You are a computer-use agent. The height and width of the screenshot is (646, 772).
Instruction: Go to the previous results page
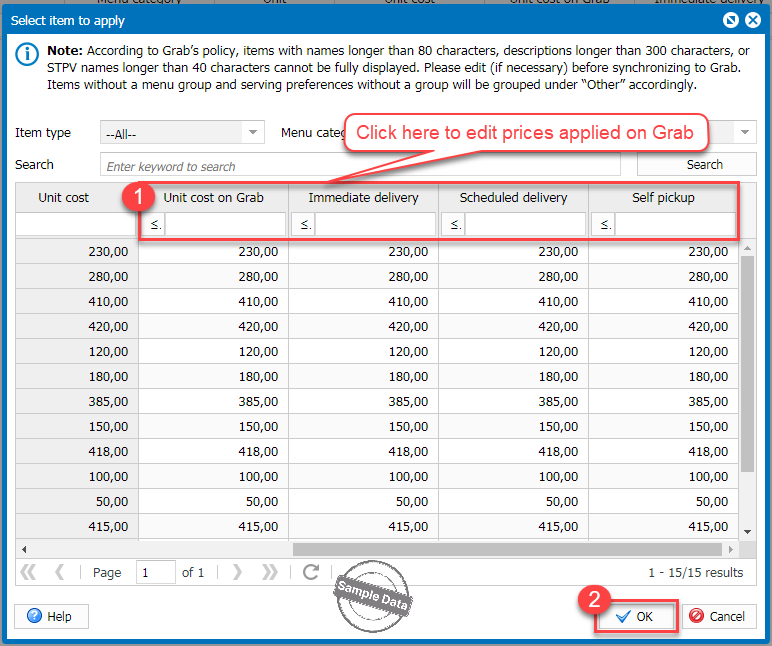pos(60,572)
